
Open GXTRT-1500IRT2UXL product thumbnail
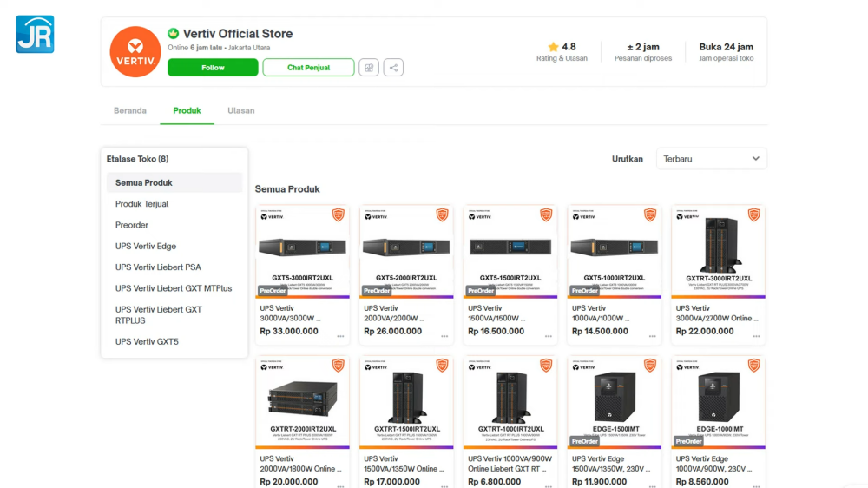tap(406, 402)
